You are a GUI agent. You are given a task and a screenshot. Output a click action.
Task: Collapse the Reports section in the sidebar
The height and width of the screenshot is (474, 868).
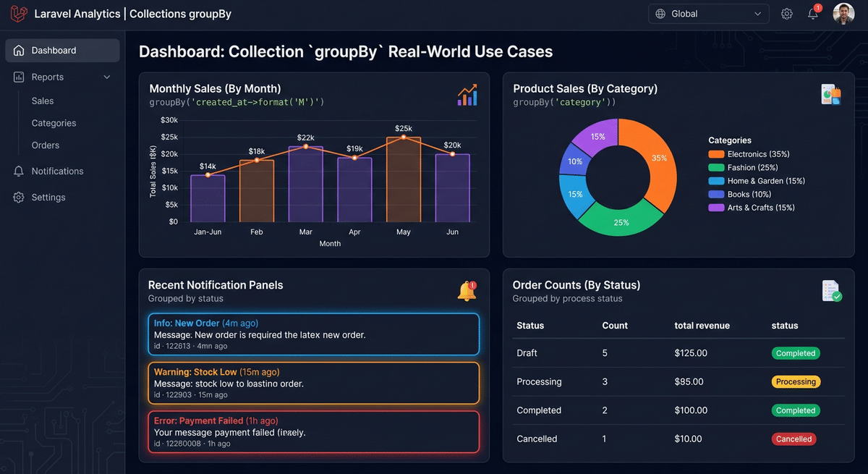click(x=106, y=77)
